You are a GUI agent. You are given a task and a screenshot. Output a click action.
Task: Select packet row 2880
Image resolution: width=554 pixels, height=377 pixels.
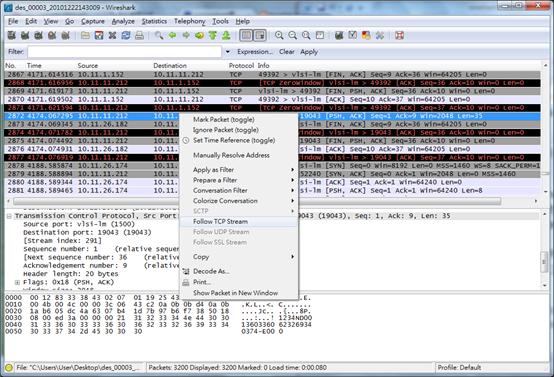272,182
